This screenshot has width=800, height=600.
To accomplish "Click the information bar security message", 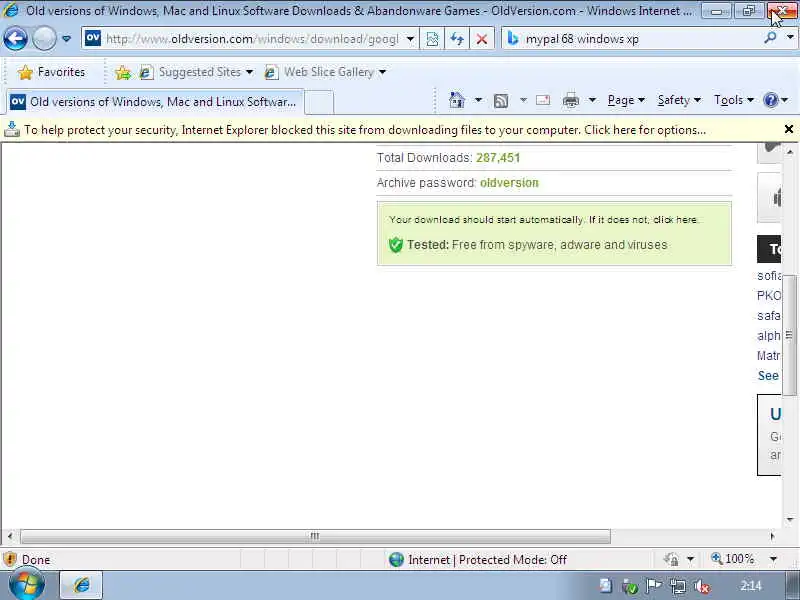I will (x=365, y=130).
